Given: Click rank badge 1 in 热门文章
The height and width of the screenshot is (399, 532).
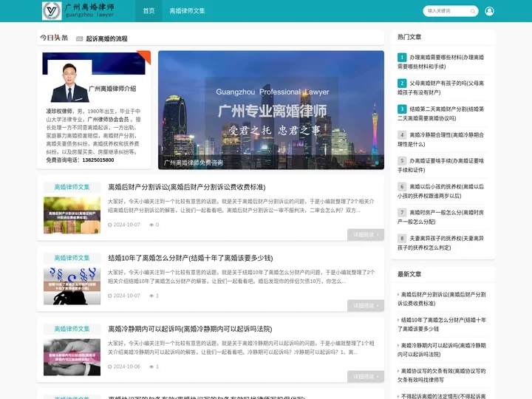Looking at the screenshot, I should click(402, 58).
